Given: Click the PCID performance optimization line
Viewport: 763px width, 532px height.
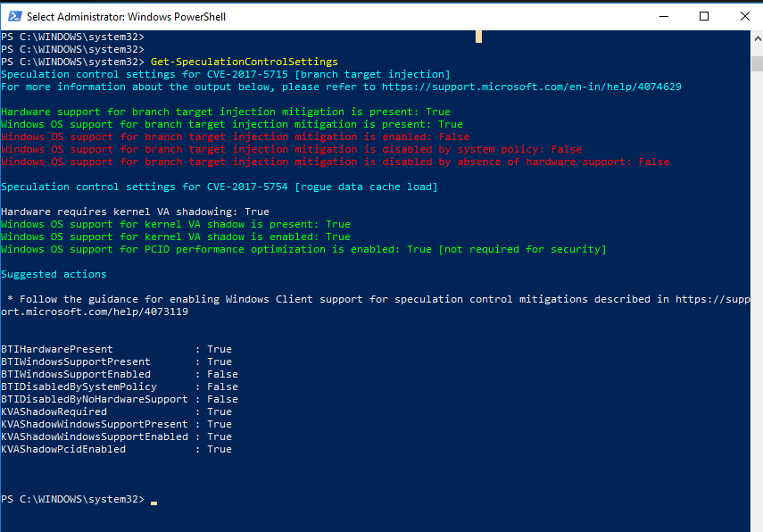Looking at the screenshot, I should (x=303, y=249).
